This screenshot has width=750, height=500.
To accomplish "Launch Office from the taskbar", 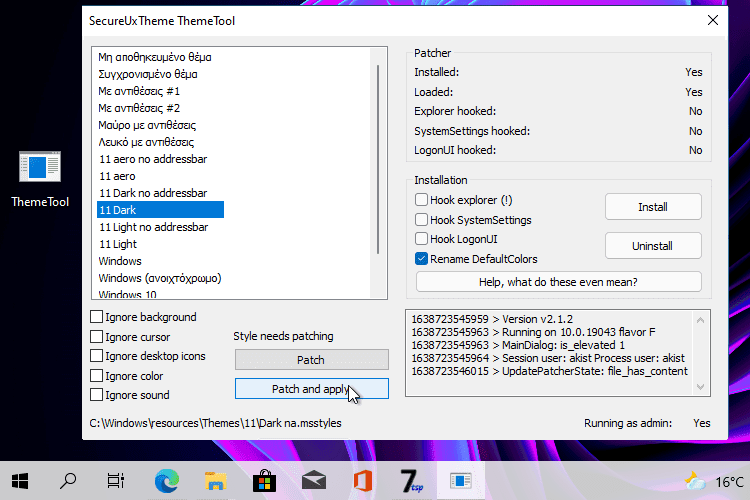I will [x=363, y=481].
